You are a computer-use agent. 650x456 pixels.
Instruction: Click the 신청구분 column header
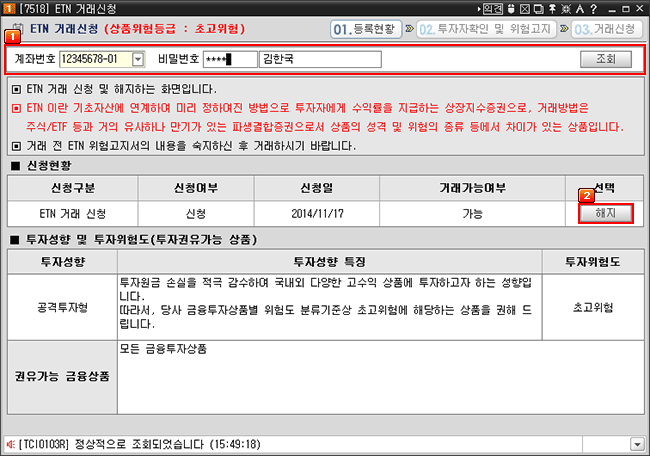point(73,188)
